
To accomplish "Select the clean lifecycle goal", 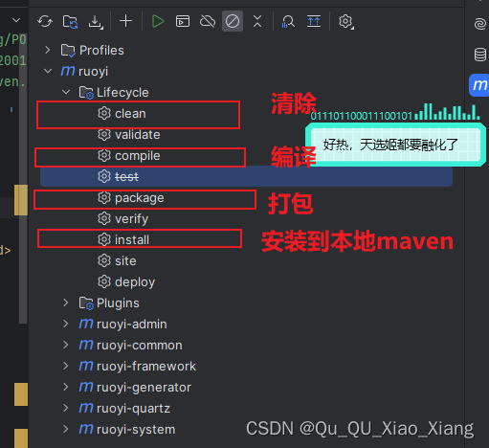I will coord(130,114).
